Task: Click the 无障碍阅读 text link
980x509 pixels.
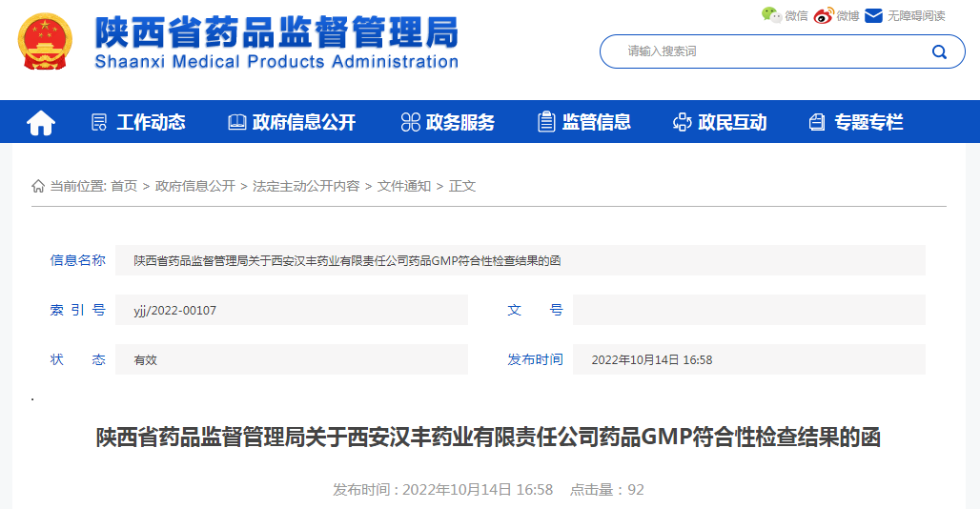Action: (x=915, y=15)
